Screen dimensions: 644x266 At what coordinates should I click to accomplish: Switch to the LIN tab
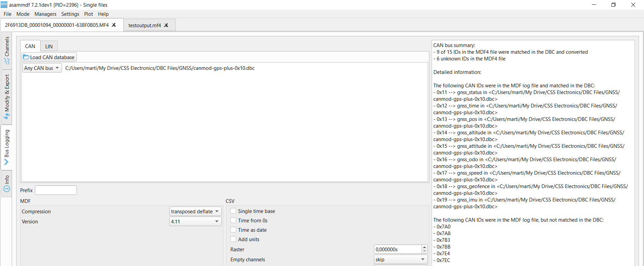[49, 46]
